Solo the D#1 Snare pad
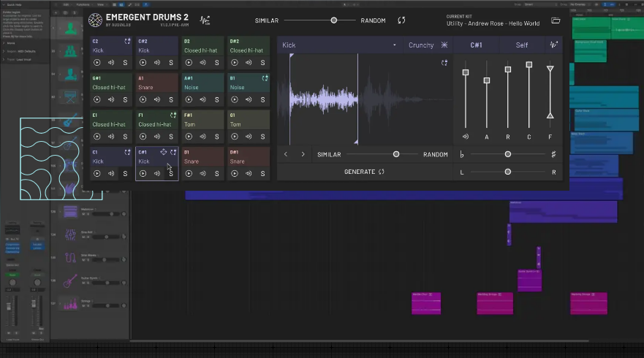644x358 pixels. coord(263,174)
